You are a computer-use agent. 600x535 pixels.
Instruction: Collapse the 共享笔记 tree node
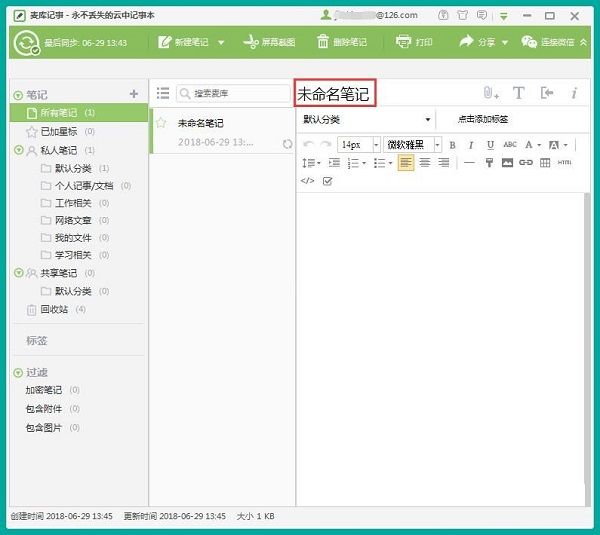coord(19,273)
